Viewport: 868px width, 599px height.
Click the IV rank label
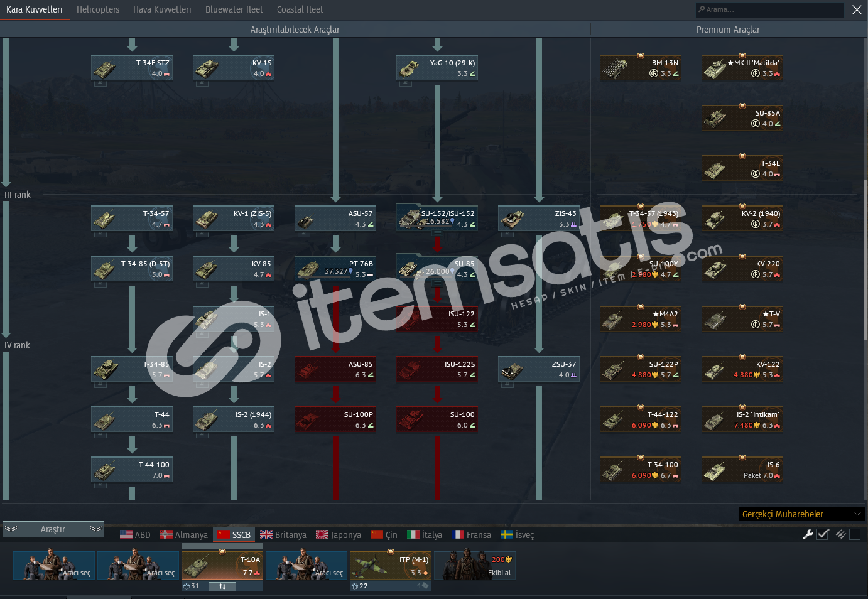point(18,345)
